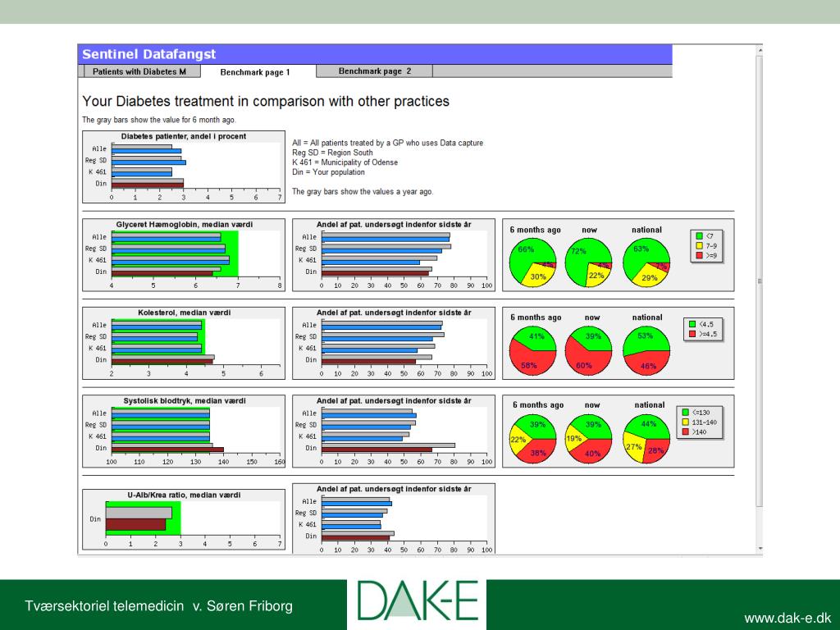The width and height of the screenshot is (840, 630).
Task: Click the gray bars show values a year ago
Action: tap(363, 191)
